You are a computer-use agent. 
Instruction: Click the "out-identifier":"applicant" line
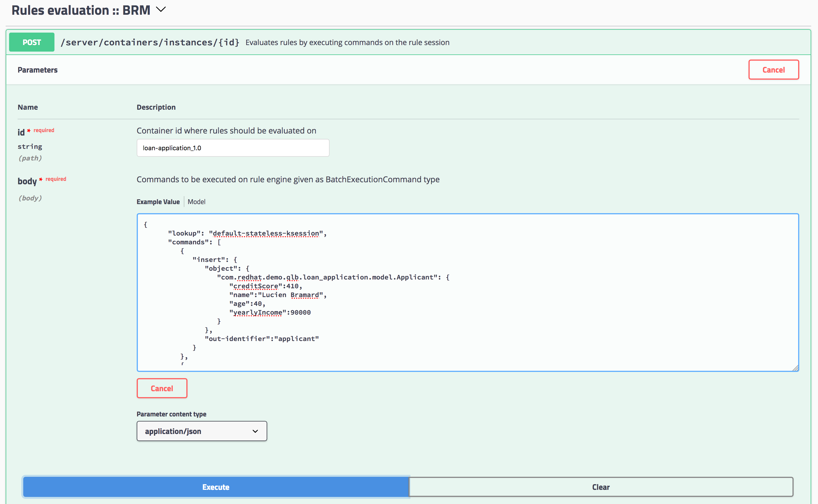pos(262,339)
